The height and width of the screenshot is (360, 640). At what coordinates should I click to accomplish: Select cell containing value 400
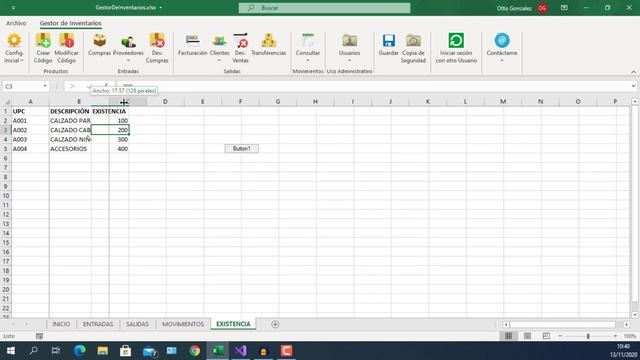110,149
